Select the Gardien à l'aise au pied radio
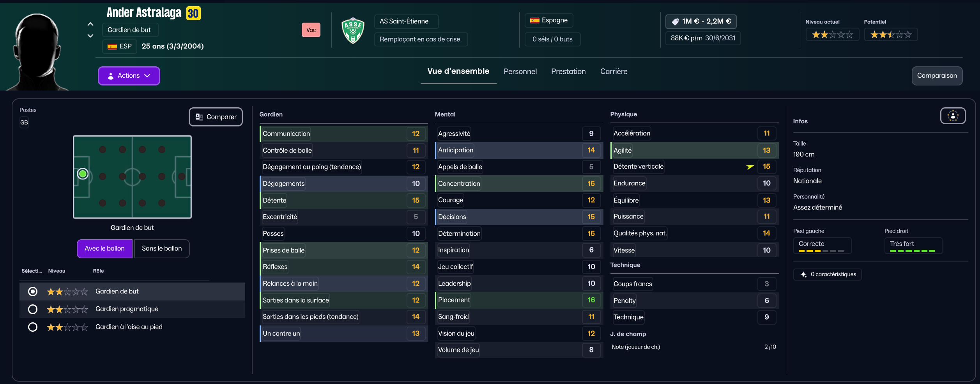 [x=33, y=327]
